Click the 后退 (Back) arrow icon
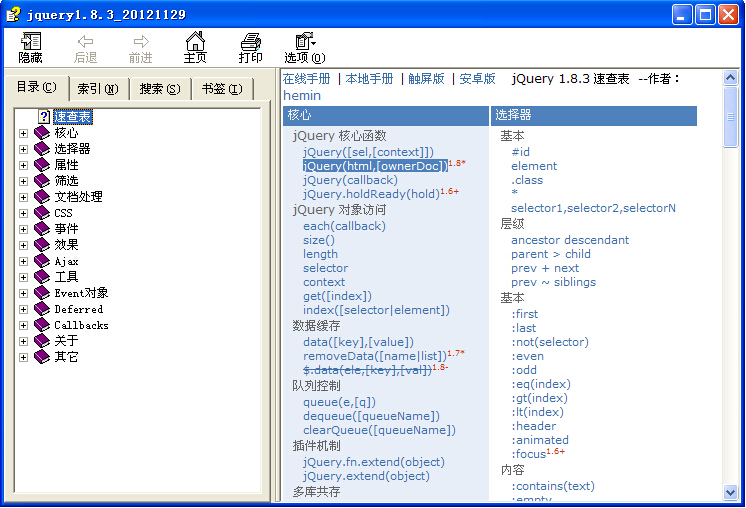The height and width of the screenshot is (508, 746). tap(86, 41)
